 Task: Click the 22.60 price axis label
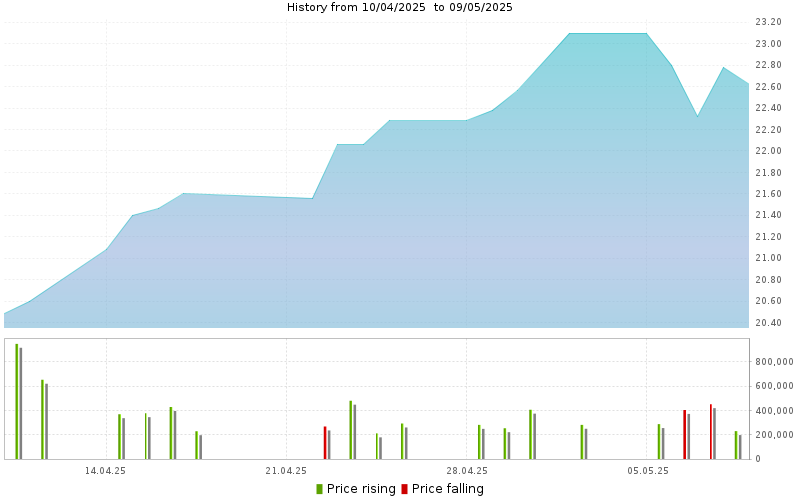coord(768,87)
